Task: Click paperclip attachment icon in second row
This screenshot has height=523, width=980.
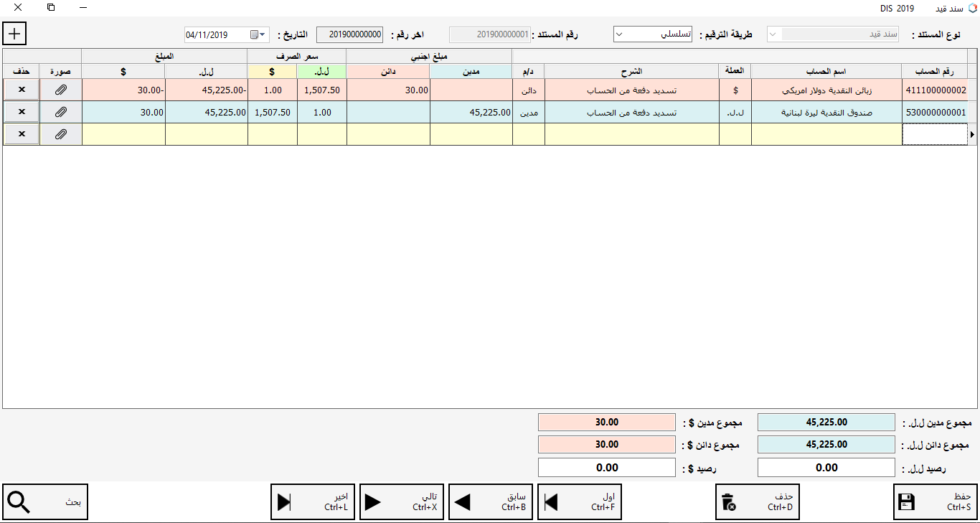Action: click(x=61, y=112)
